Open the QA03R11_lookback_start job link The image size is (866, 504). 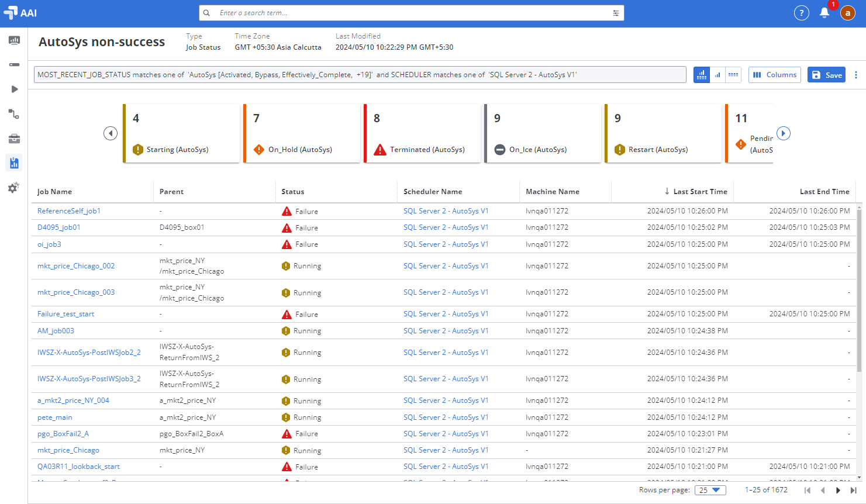coord(78,467)
